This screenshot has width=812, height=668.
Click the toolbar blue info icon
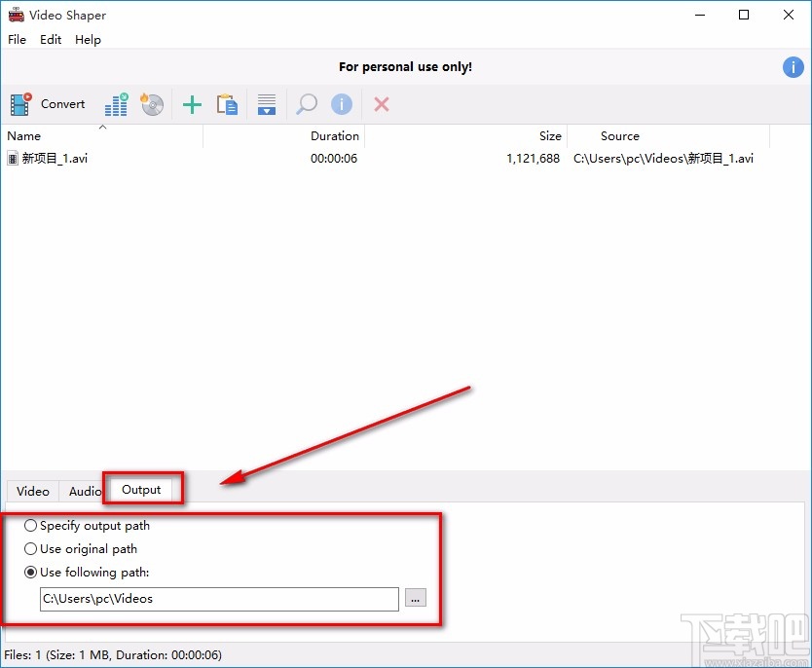[x=342, y=104]
